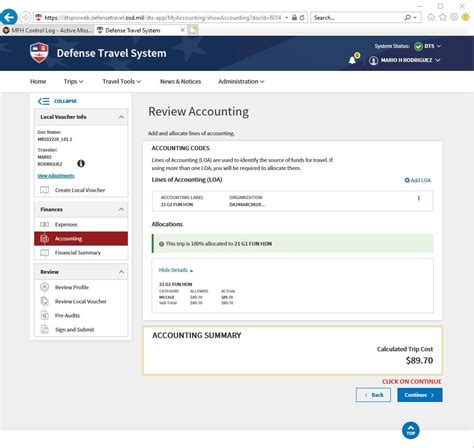The height and width of the screenshot is (448, 474).
Task: Switch to the MFH Control Log tab
Action: tap(48, 30)
